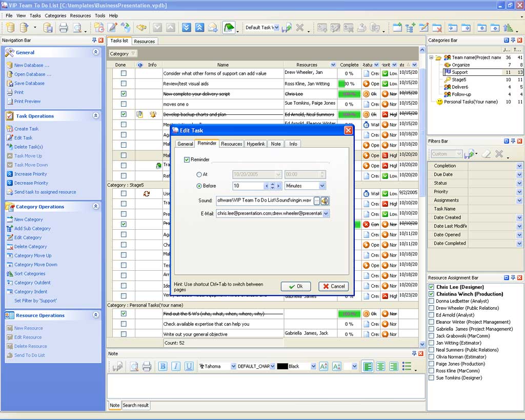Screen dimensions: 525x420
Task: Browse for sound file with ellipsis button
Action: (x=317, y=201)
